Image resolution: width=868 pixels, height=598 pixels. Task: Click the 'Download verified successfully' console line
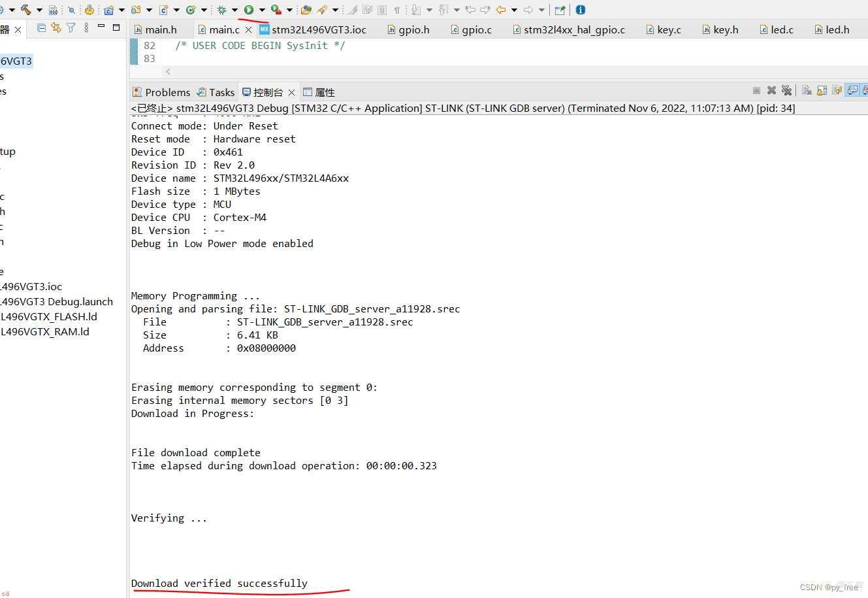click(x=219, y=583)
